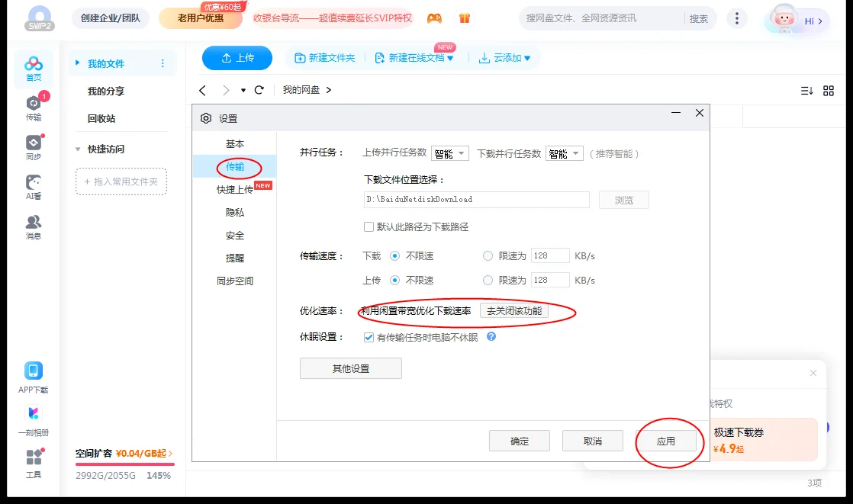Apply settings with the 应用 button
The image size is (853, 504).
pyautogui.click(x=669, y=441)
